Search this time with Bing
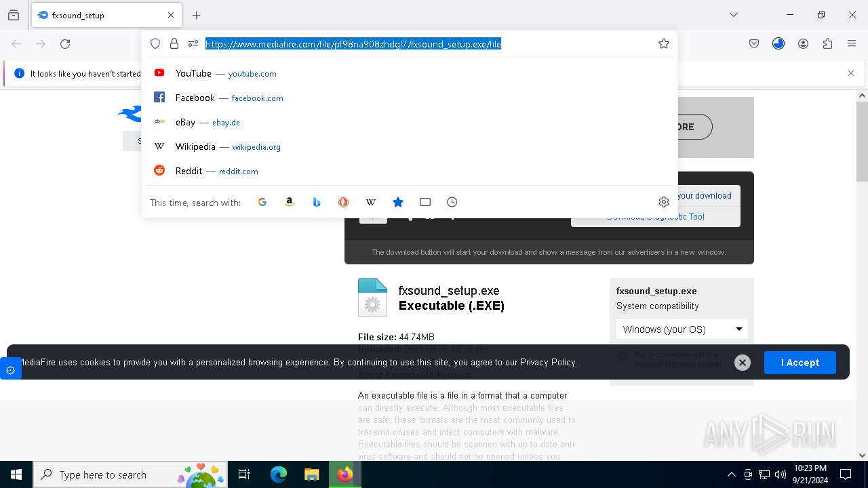868x488 pixels. point(317,202)
